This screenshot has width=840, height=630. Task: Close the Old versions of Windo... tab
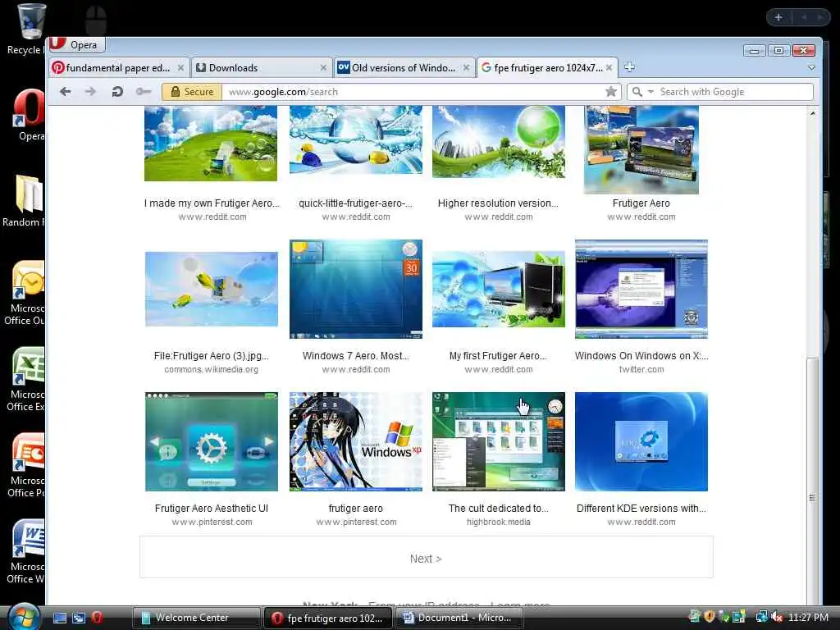(x=466, y=68)
